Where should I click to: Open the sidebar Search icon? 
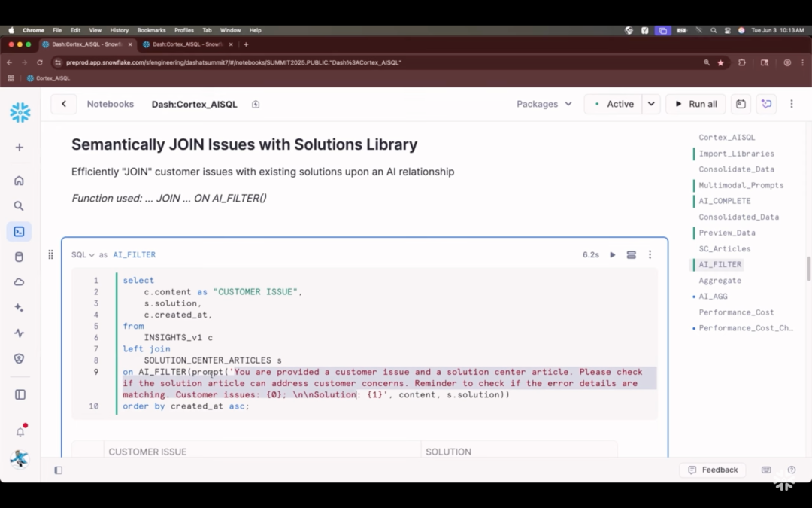[x=19, y=205]
